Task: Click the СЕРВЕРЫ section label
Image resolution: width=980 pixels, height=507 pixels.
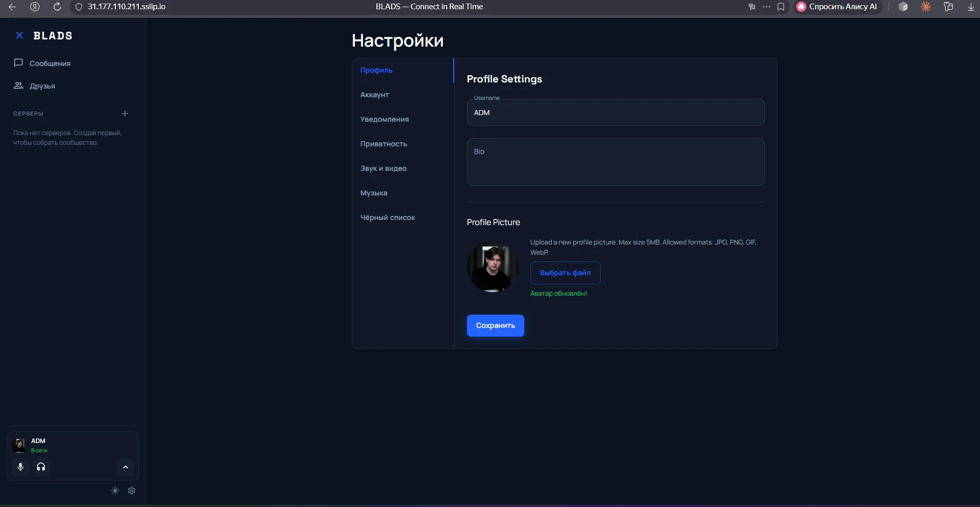Action: pyautogui.click(x=28, y=114)
